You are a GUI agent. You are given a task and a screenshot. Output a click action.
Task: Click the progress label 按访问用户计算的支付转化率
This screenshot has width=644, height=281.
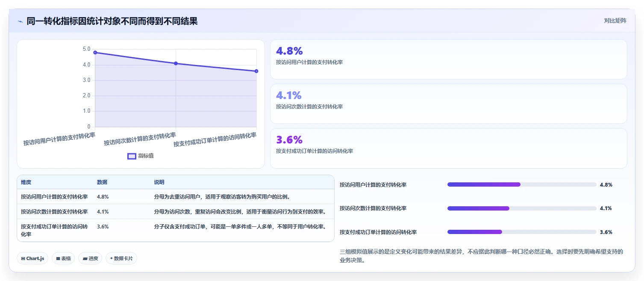point(373,185)
